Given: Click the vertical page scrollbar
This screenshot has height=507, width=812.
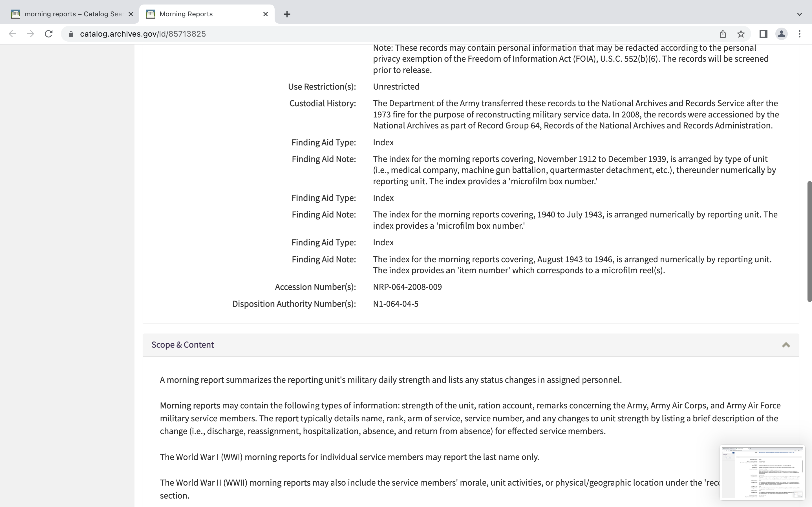Looking at the screenshot, I should [x=809, y=241].
